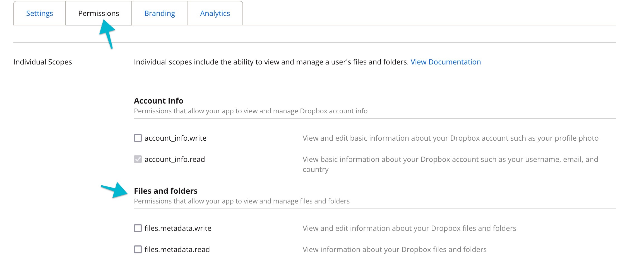Select the files.metadata.read scope label

coord(177,249)
